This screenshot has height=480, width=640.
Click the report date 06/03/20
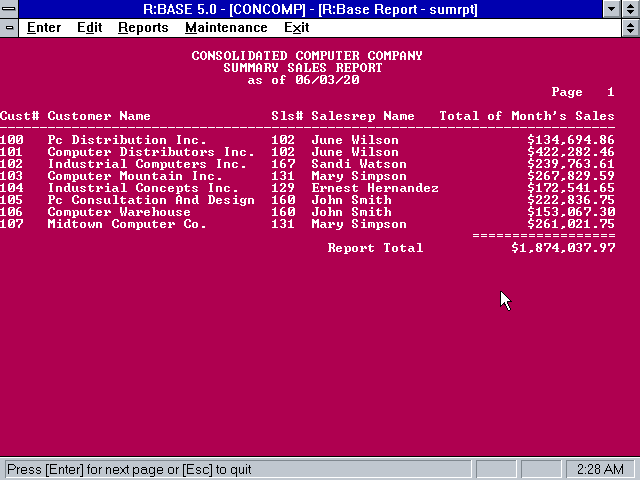(327, 80)
